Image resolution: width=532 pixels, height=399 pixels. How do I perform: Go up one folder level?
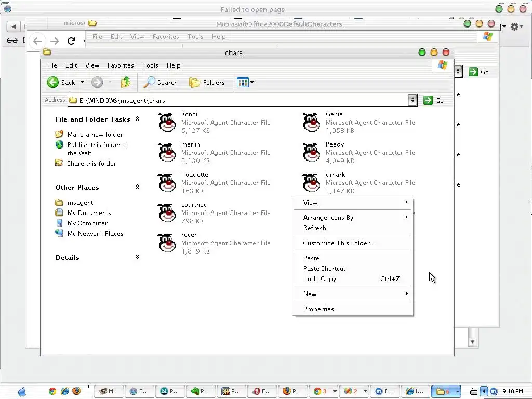pos(126,82)
